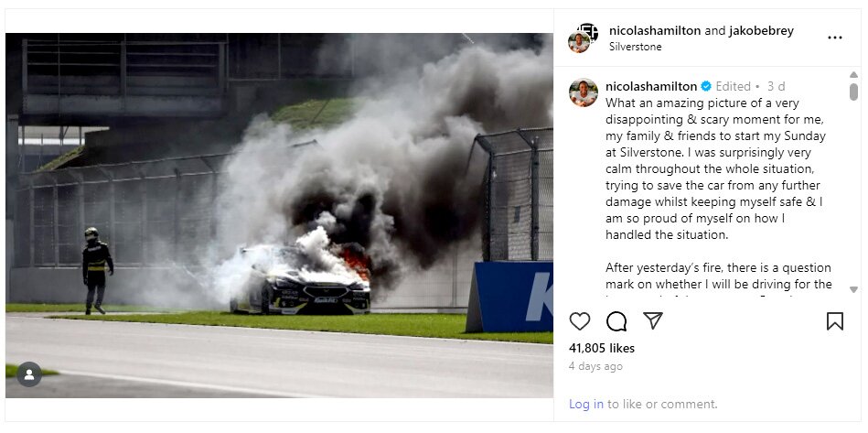The width and height of the screenshot is (868, 433).
Task: Click the scroll up arrow of caption
Action: (853, 75)
